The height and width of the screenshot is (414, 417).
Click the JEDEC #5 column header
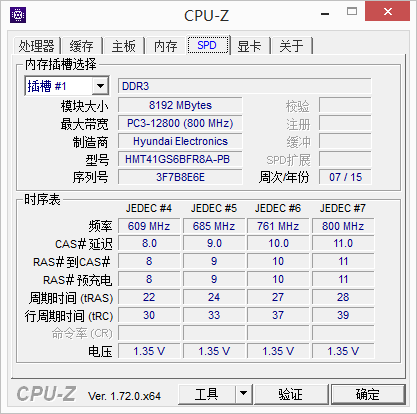[214, 208]
